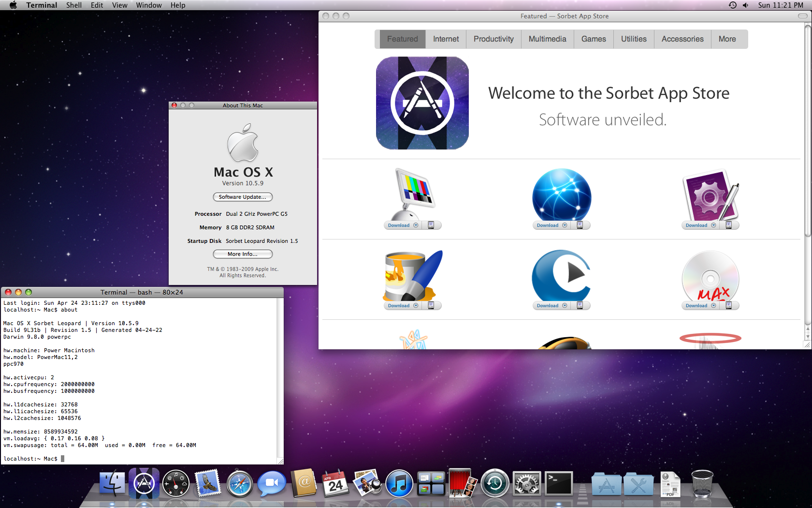The width and height of the screenshot is (812, 508).
Task: Open the More tab
Action: point(727,39)
